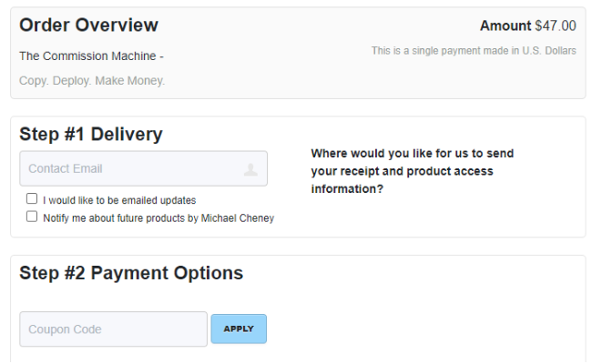
Task: Click the person icon in email field
Action: click(250, 169)
